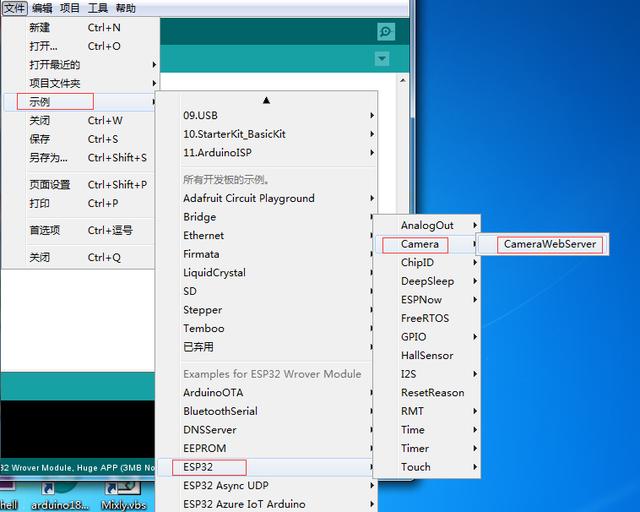The width and height of the screenshot is (640, 512).
Task: Open 页面设置 from the file menu
Action: tap(80, 185)
